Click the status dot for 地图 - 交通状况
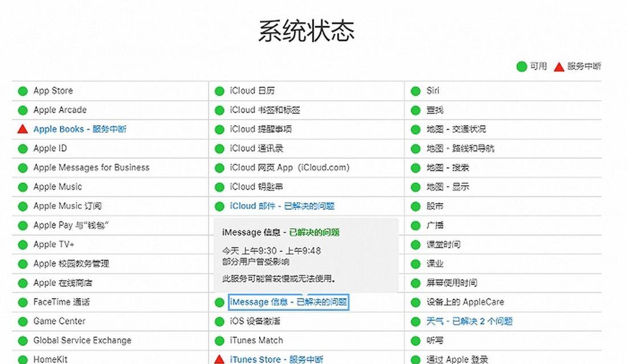Viewport: 628px width, 364px height. (x=416, y=130)
